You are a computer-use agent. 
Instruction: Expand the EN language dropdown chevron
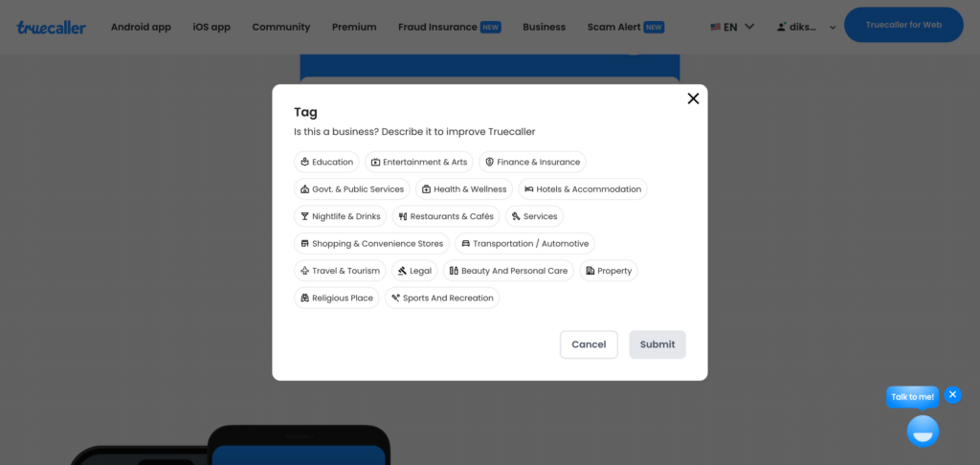pos(750,27)
